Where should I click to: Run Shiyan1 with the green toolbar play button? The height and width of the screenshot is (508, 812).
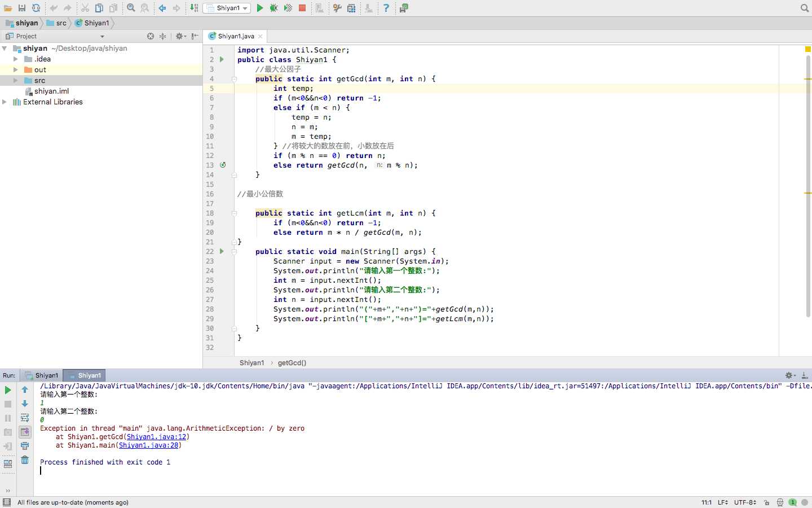click(260, 8)
